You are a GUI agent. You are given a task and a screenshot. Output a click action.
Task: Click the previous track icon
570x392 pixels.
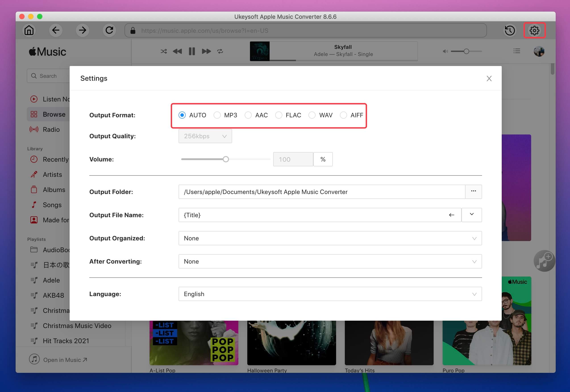click(178, 52)
